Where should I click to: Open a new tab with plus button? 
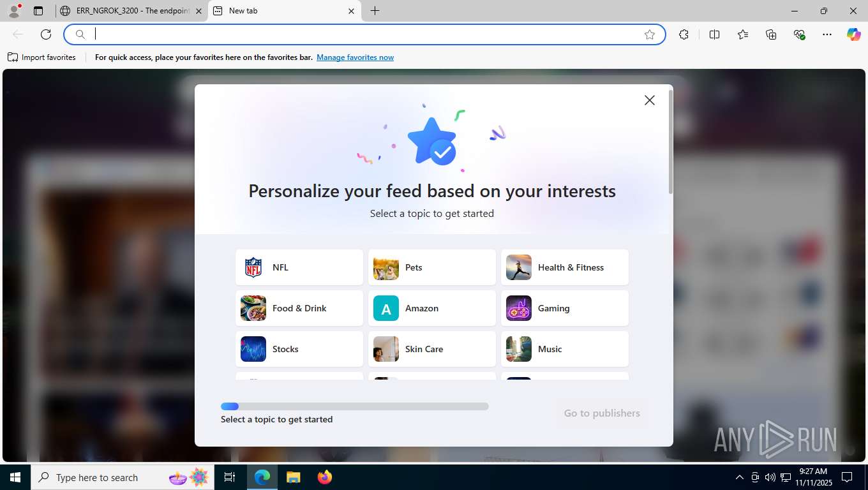point(375,11)
